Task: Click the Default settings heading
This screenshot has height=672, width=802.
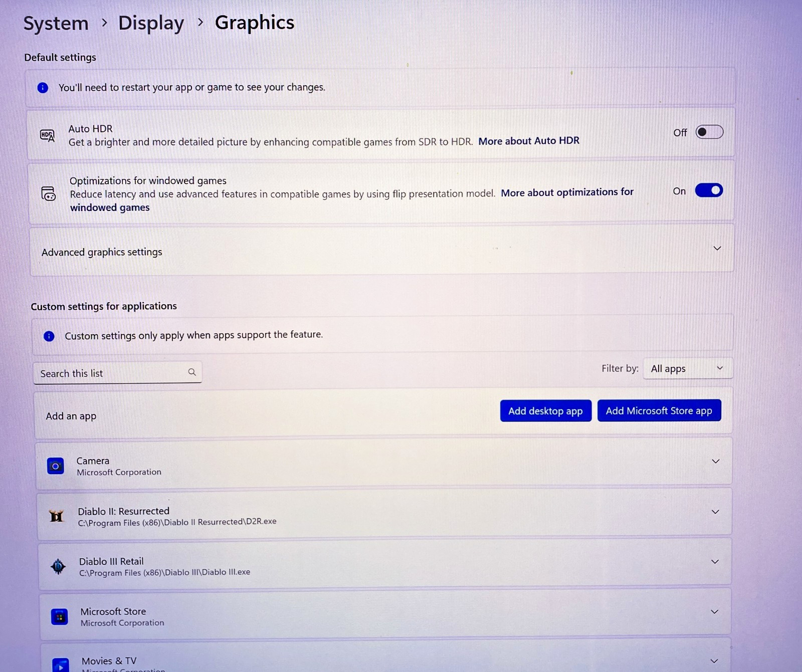Action: (60, 58)
